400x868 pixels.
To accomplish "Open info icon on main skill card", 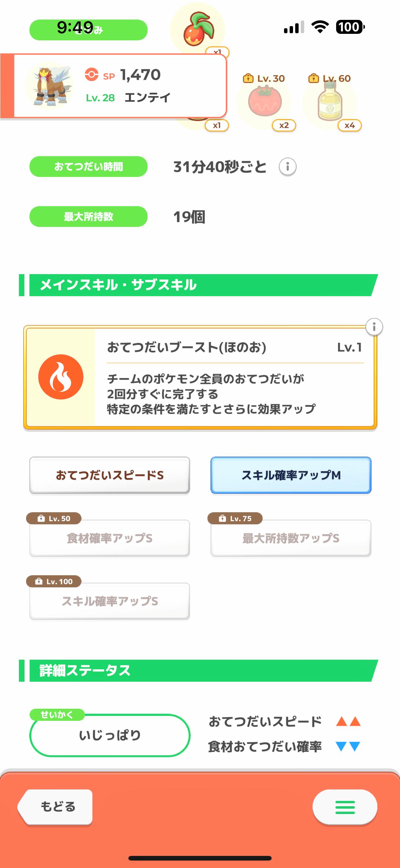I will coord(374,327).
